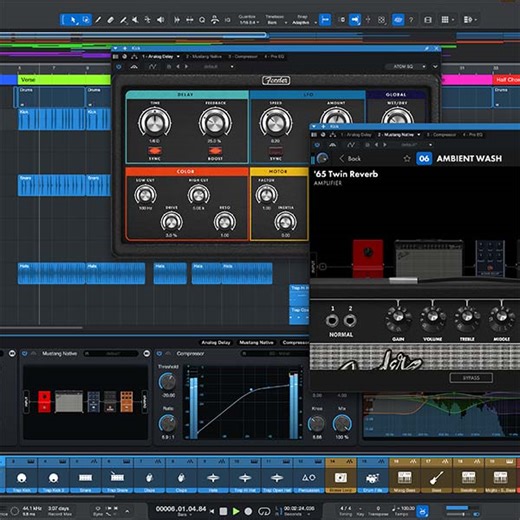Pin the Analog Delay plugin window
This screenshot has width=520, height=520.
coord(426,49)
